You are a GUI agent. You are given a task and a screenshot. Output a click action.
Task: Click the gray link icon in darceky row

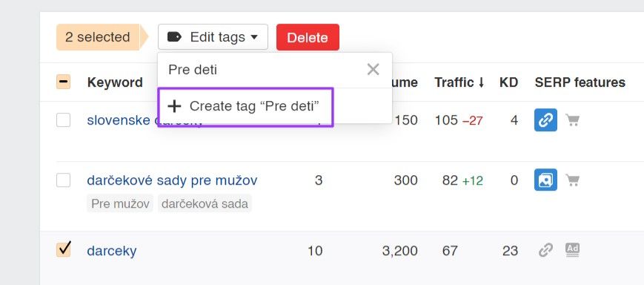[545, 250]
